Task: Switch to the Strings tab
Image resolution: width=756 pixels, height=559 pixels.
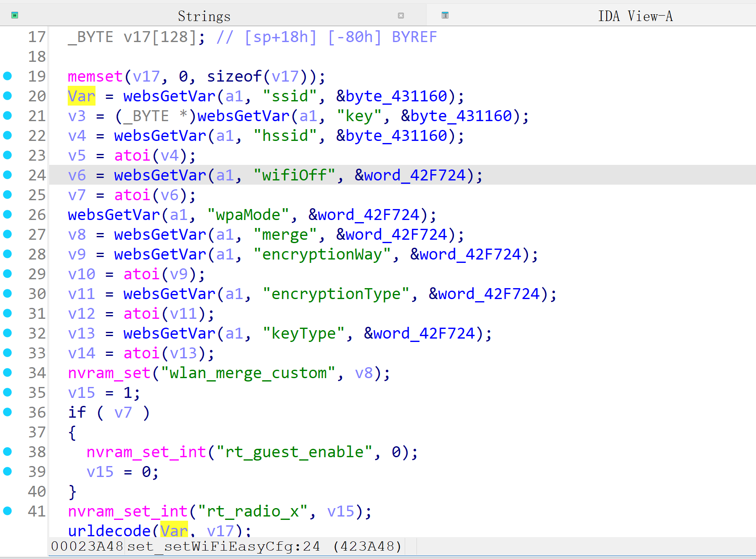Action: 204,16
